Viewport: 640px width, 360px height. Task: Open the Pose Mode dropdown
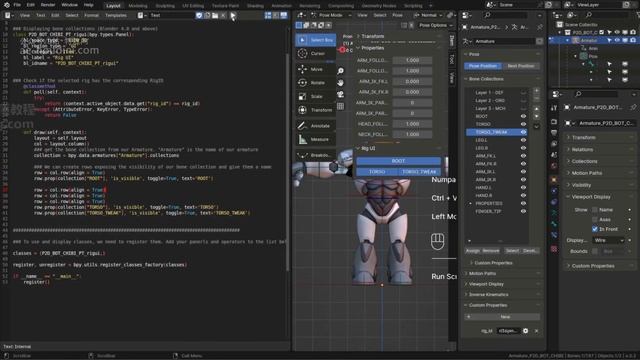pos(331,15)
